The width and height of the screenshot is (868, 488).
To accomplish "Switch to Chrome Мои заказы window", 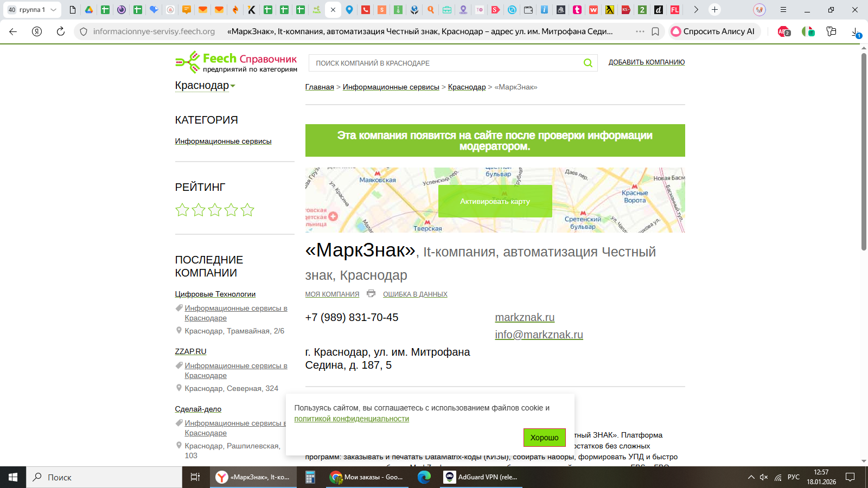I will [367, 477].
